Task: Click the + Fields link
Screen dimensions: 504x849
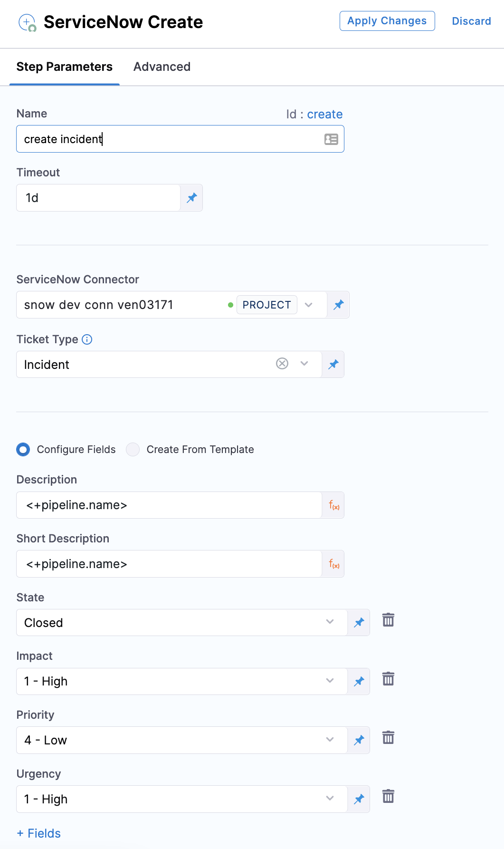Action: coord(39,833)
